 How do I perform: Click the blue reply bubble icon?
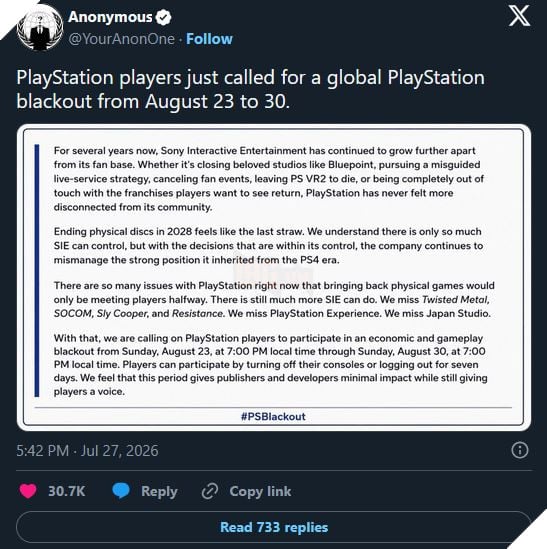(x=121, y=491)
